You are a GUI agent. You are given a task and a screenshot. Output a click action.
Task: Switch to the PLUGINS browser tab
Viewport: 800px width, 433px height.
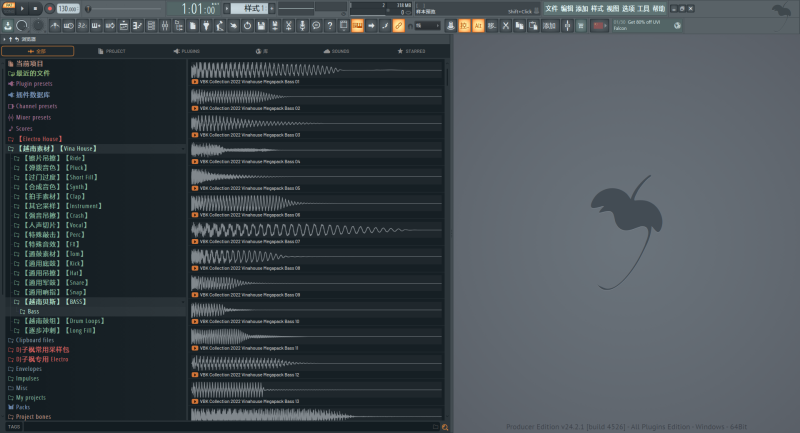click(x=186, y=50)
